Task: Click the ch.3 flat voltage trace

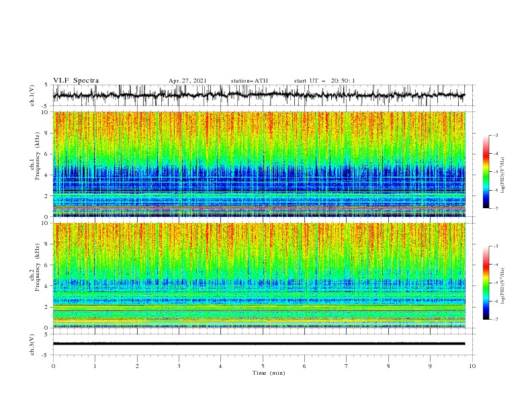Action: [259, 344]
